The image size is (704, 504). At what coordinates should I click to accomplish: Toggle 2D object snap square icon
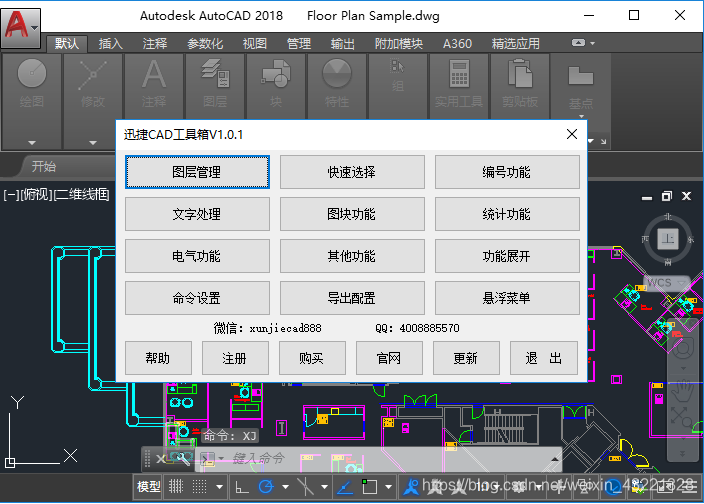370,486
